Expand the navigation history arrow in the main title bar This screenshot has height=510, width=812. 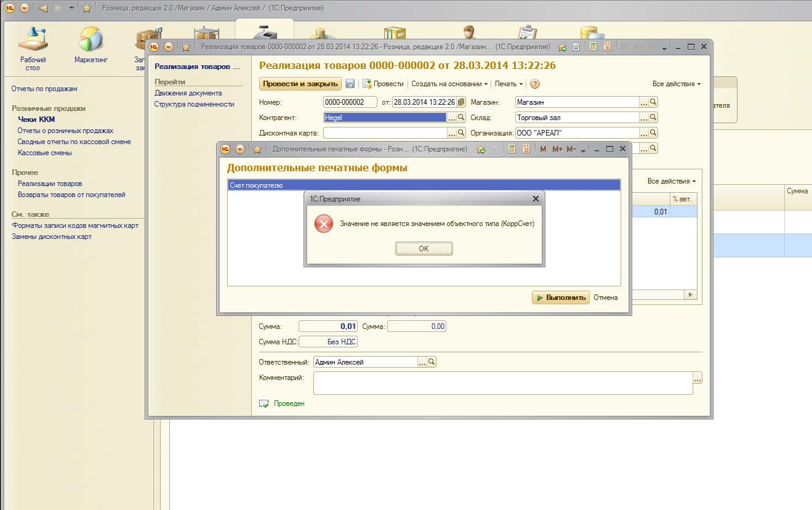tap(71, 8)
